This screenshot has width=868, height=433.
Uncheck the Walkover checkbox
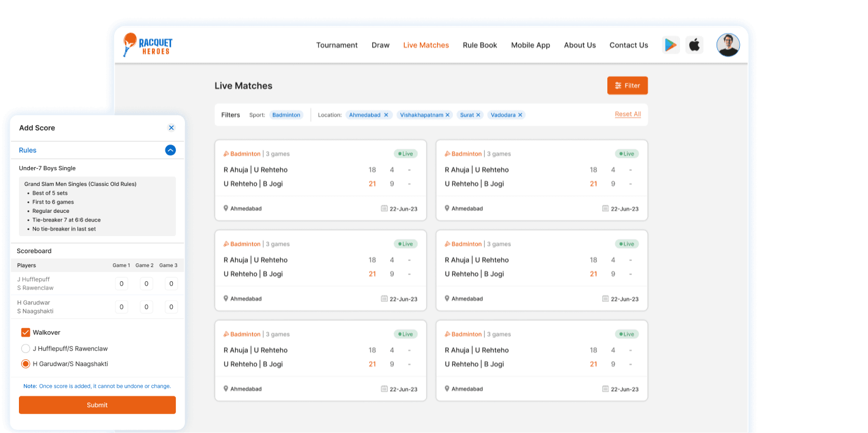tap(26, 332)
